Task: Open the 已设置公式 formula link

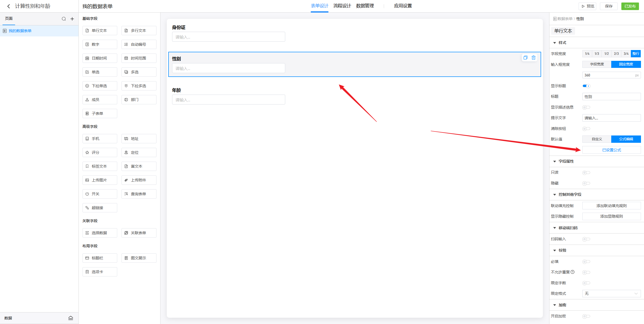Action: pos(611,150)
